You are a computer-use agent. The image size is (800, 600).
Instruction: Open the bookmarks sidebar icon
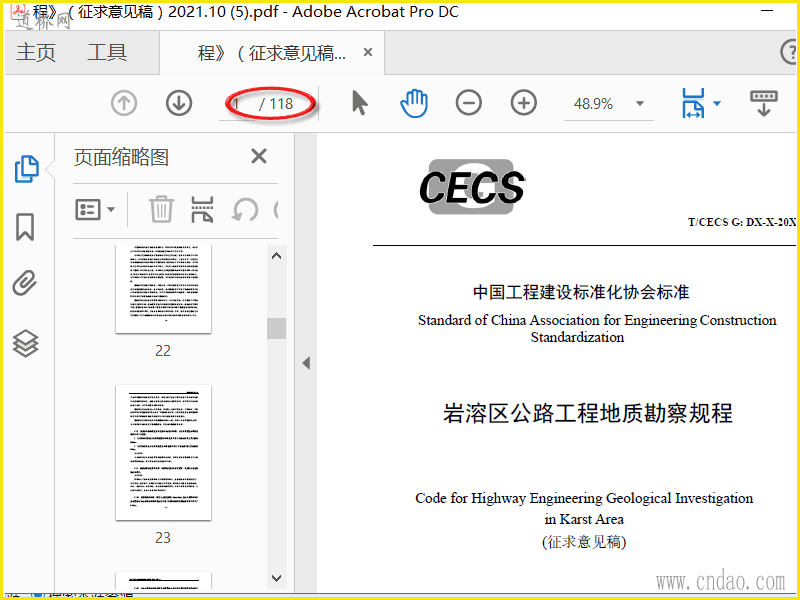click(25, 227)
